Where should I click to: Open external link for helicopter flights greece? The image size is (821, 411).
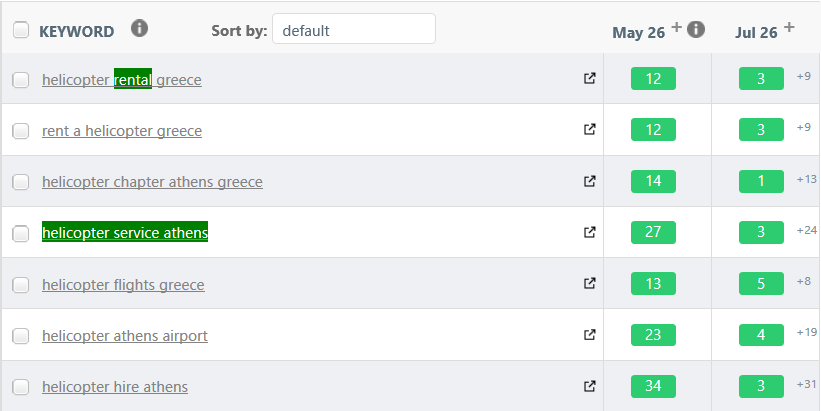click(590, 283)
